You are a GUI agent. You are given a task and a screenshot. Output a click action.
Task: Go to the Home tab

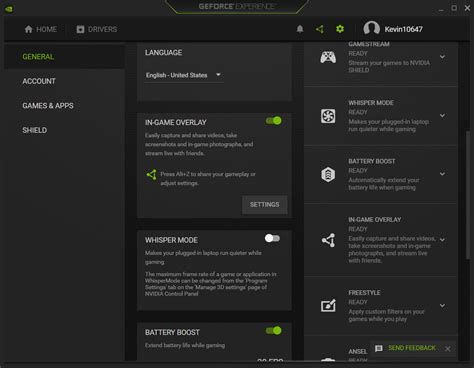tap(41, 29)
